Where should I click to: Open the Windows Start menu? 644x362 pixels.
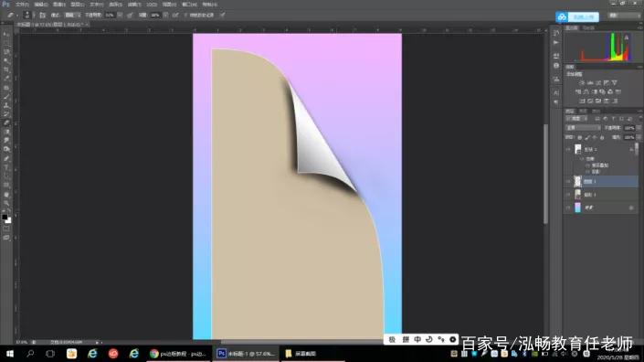pos(10,354)
